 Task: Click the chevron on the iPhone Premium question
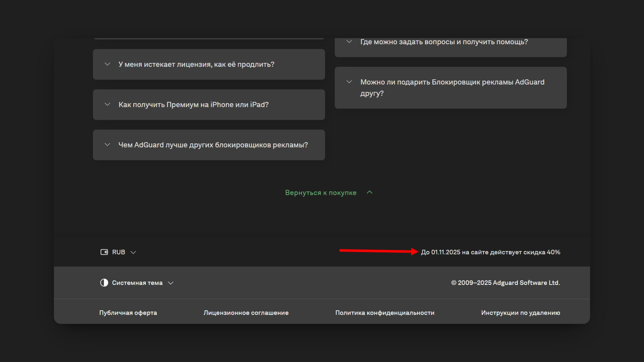point(107,104)
